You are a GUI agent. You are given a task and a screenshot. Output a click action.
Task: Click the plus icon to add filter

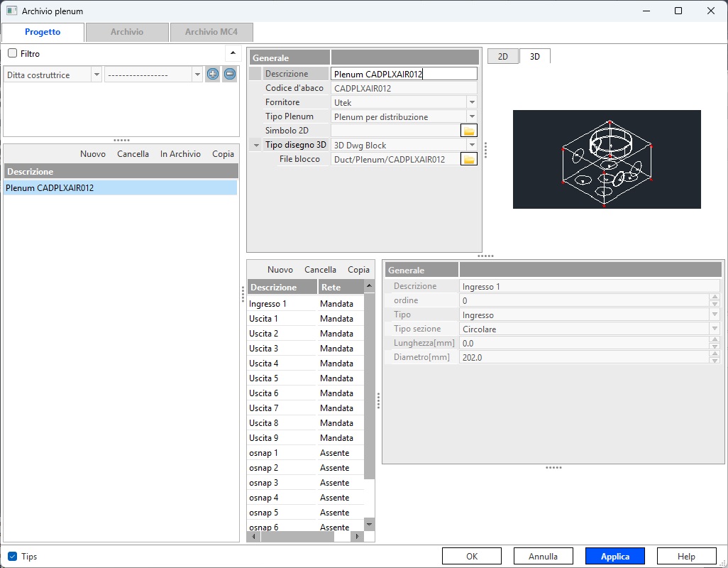click(212, 75)
